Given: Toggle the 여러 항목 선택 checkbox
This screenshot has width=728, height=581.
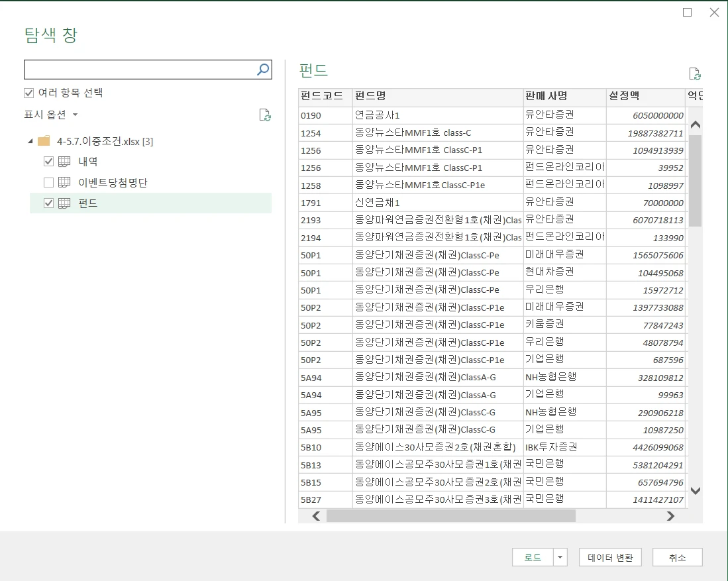Looking at the screenshot, I should coord(29,93).
